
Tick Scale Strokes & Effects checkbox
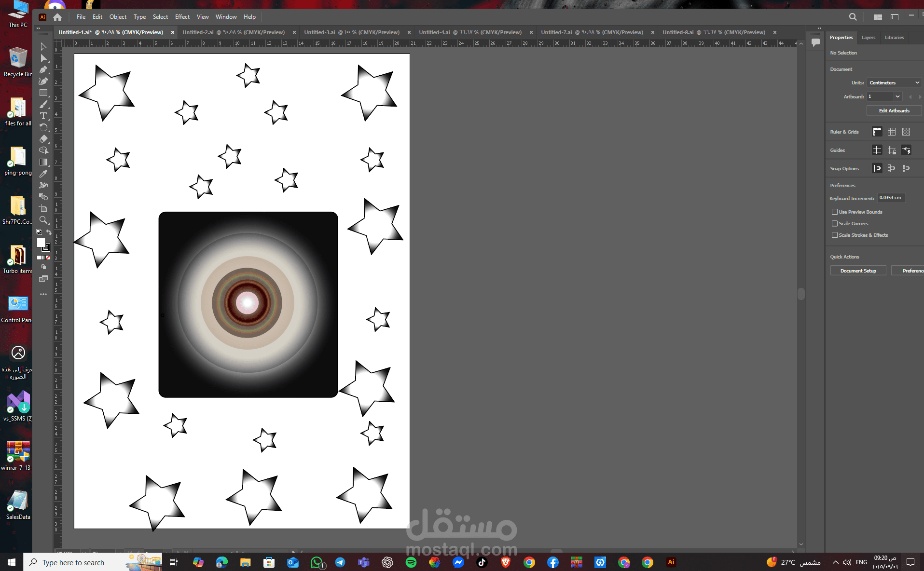(835, 235)
